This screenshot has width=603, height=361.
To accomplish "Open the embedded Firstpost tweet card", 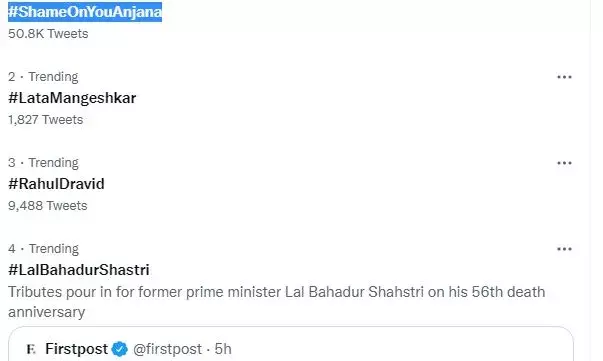I will tap(291, 344).
